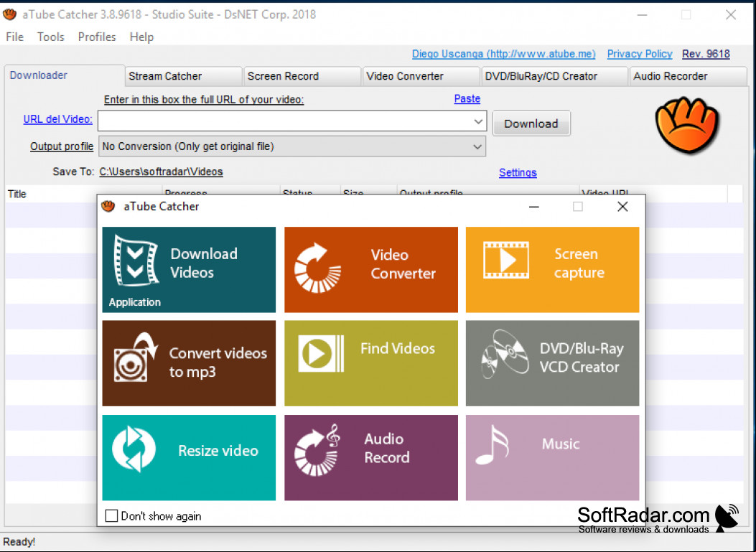
Task: Open the Find Videos tile
Action: coord(370,363)
